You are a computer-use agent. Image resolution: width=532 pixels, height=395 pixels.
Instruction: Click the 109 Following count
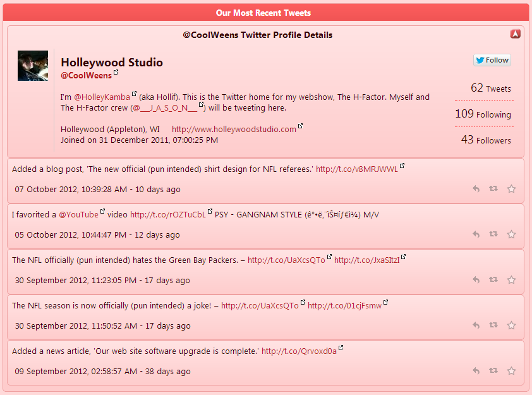point(483,114)
